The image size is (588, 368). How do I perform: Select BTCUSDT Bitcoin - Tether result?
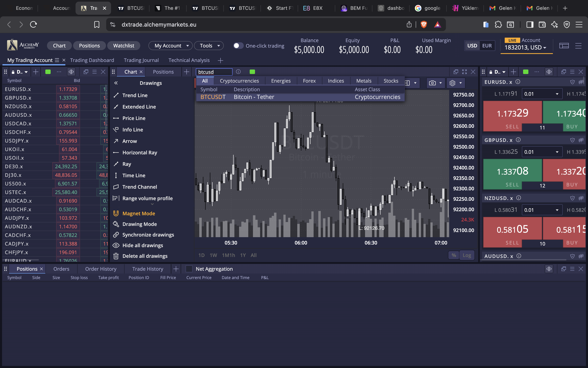[300, 97]
